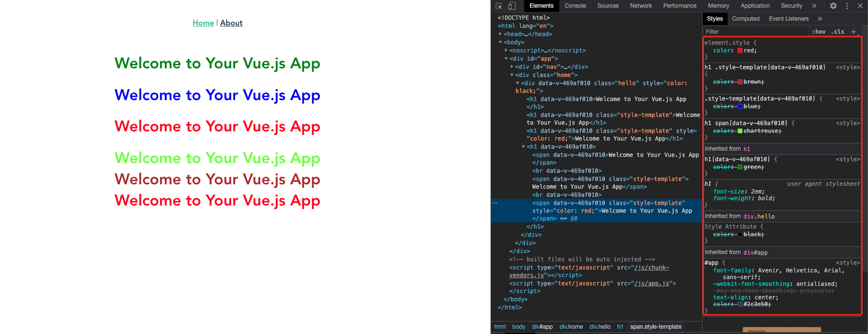Focus the Styles Filter field
This screenshot has height=334, width=868.
click(x=755, y=32)
